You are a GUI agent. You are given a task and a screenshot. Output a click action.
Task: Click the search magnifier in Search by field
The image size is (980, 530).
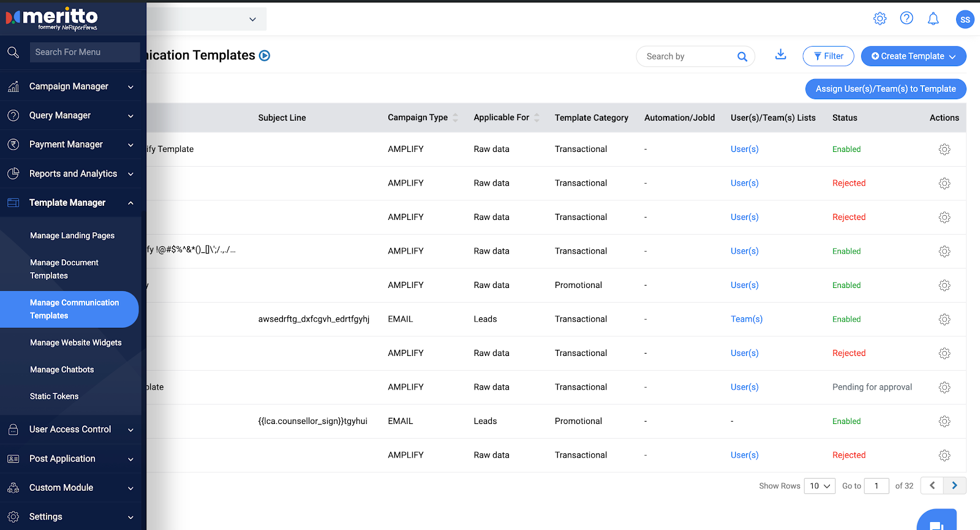point(742,56)
